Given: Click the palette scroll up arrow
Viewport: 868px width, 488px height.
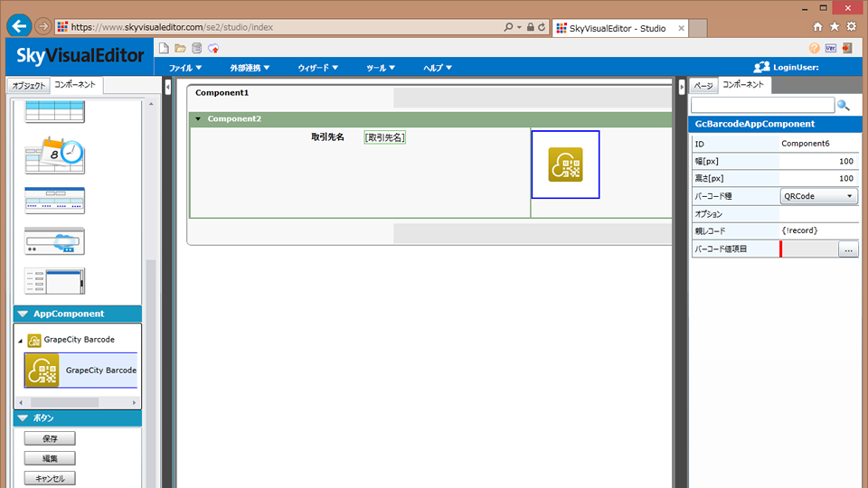Looking at the screenshot, I should 151,104.
